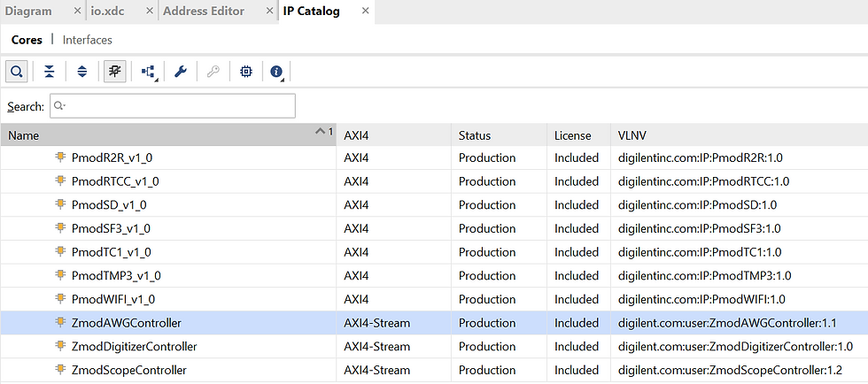This screenshot has height=384, width=868.
Task: Click VLNV digilentinc.com:IP:PmodTMP3:1.0
Action: click(x=705, y=275)
